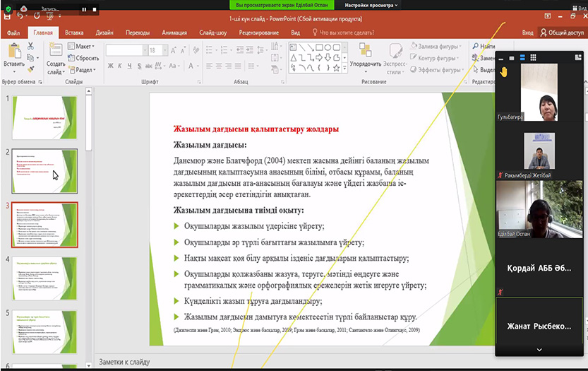The height and width of the screenshot is (371, 588).
Task: Click the Arrange (Упорядочить) icon
Action: [x=365, y=50]
